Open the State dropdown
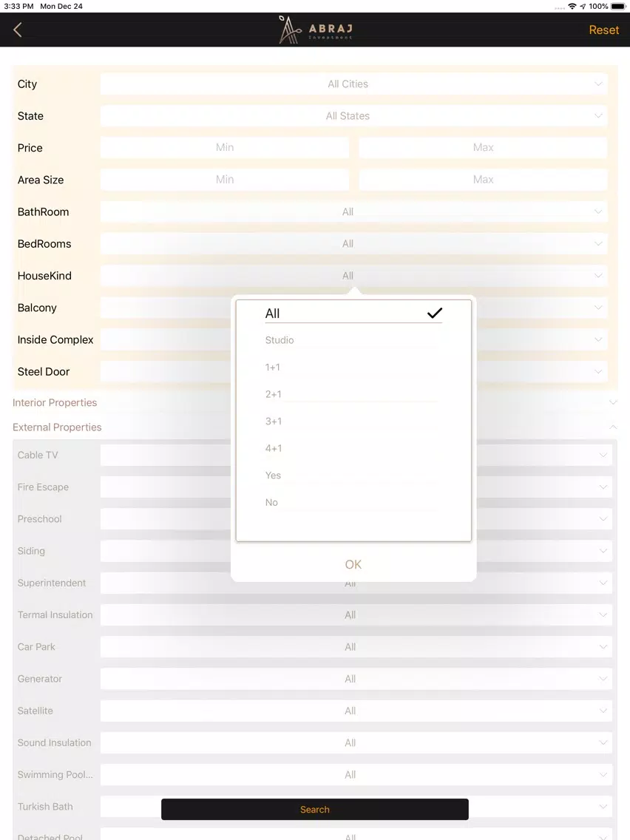The image size is (630, 840). coord(353,115)
